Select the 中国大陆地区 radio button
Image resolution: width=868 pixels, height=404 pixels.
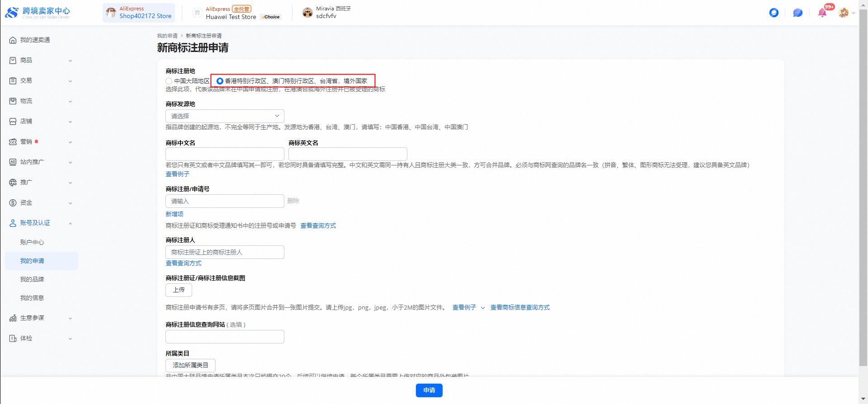coord(169,81)
